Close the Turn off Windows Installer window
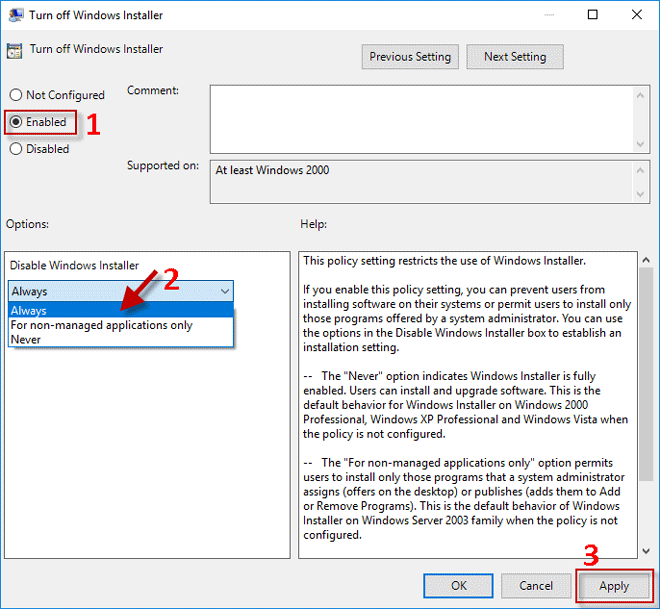The width and height of the screenshot is (660, 609). [x=637, y=15]
